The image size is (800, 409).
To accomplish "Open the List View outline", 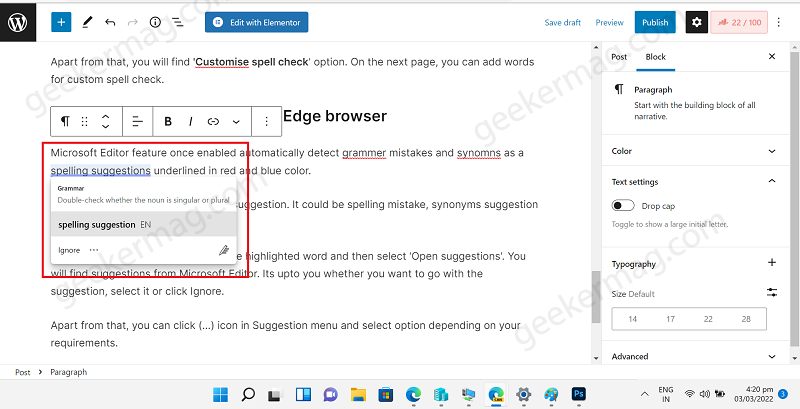I will click(x=178, y=22).
